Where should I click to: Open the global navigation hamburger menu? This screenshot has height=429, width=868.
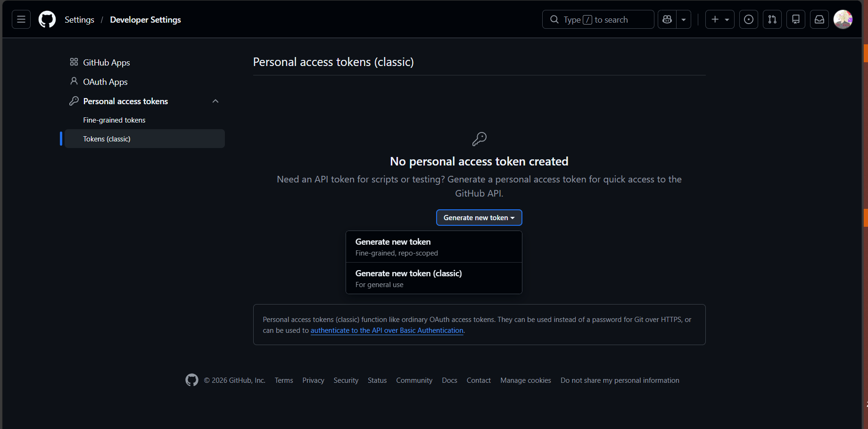pyautogui.click(x=21, y=19)
